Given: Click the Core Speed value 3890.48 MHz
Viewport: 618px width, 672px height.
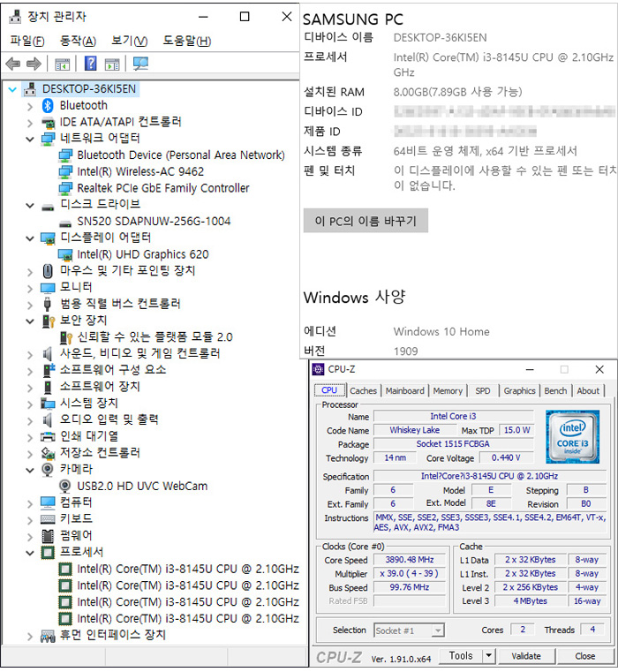Looking at the screenshot, I should pyautogui.click(x=410, y=560).
